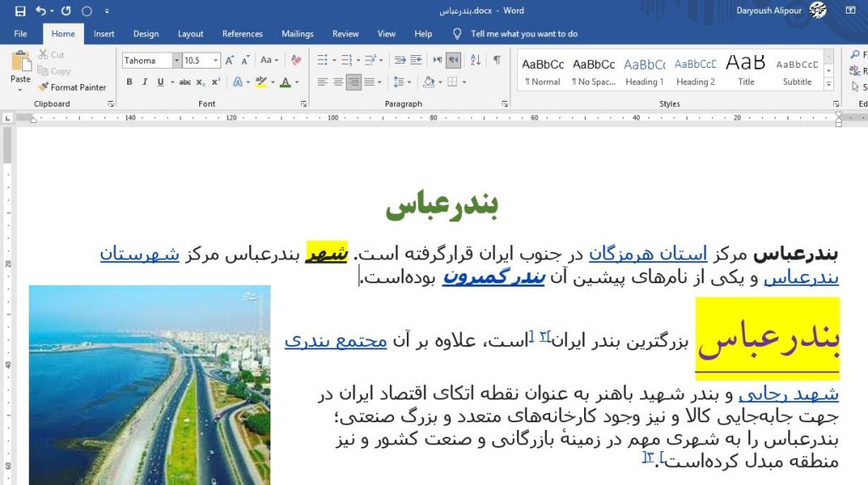
Task: Toggle Bold formatting
Action: (130, 82)
